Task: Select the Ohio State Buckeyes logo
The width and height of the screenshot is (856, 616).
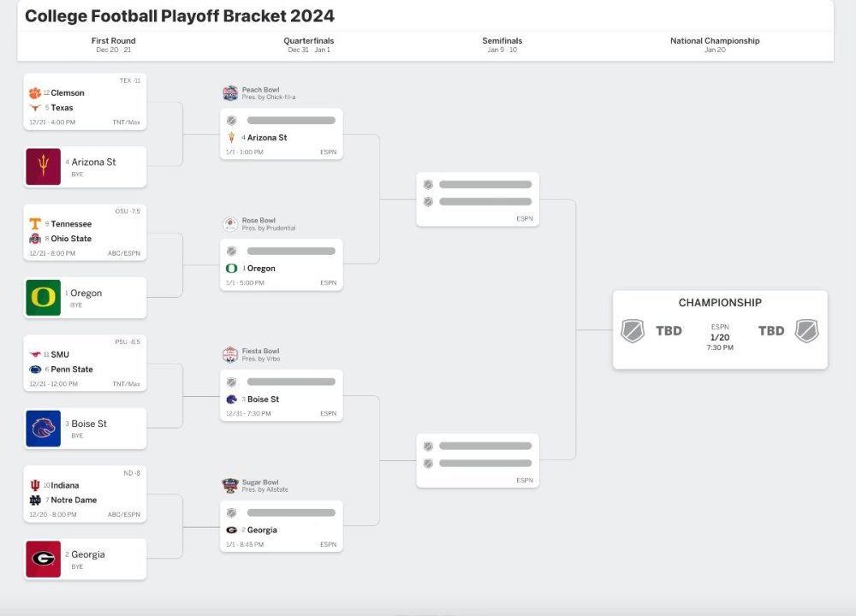Action: tap(33, 239)
